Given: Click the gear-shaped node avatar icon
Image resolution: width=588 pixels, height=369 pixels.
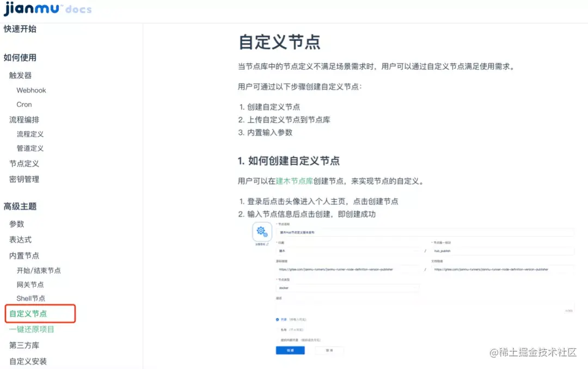Looking at the screenshot, I should coord(261,231).
